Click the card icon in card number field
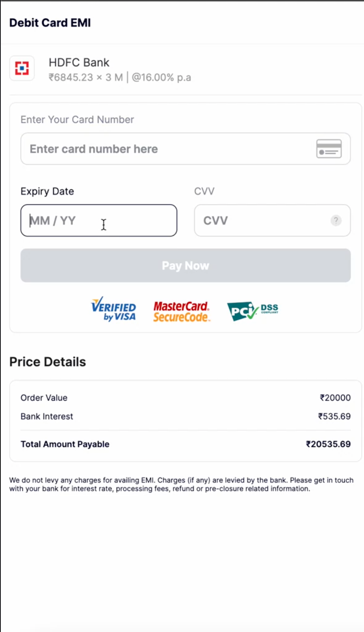 (329, 149)
